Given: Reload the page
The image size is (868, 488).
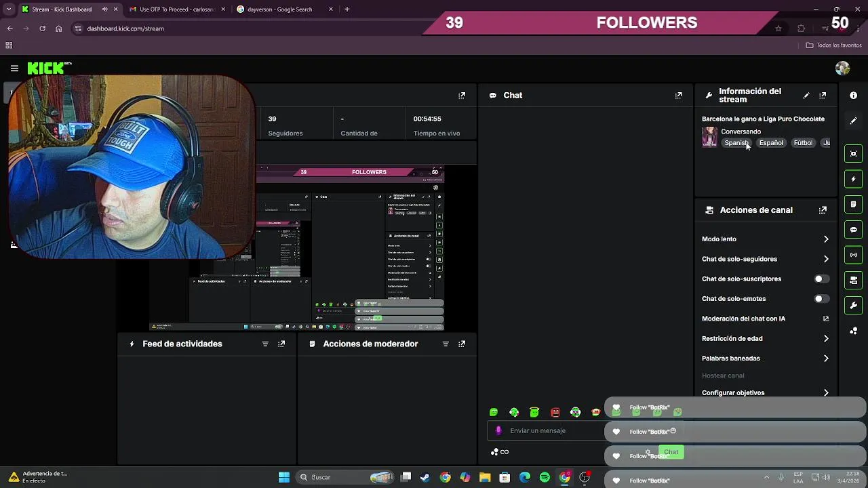Looking at the screenshot, I should pyautogui.click(x=42, y=28).
